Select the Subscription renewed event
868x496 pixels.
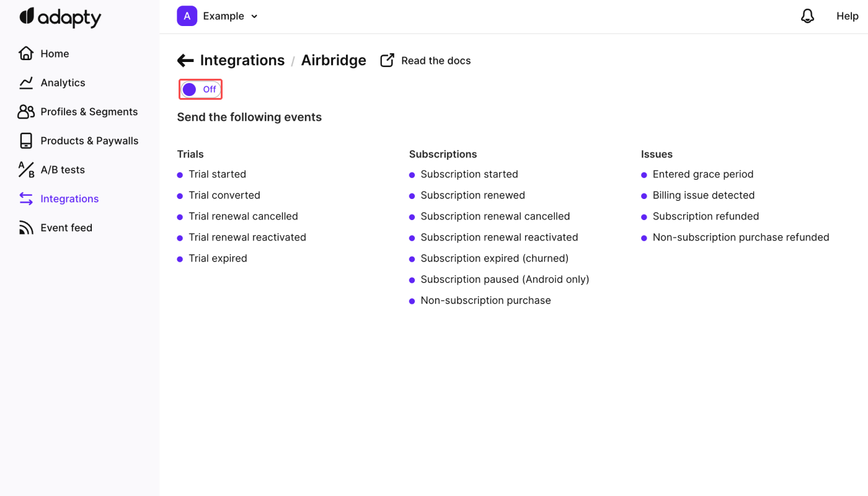click(472, 195)
